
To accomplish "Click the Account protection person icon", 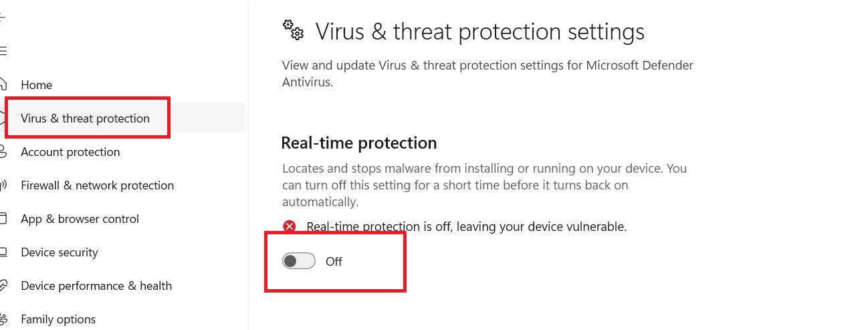I will 3,152.
